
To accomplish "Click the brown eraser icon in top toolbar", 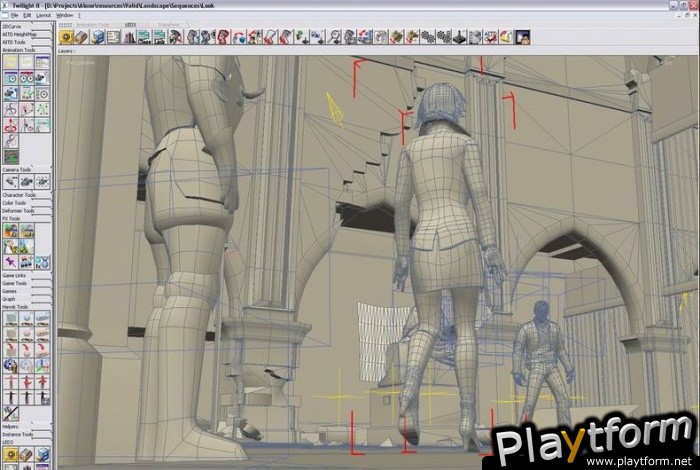I will [82, 37].
